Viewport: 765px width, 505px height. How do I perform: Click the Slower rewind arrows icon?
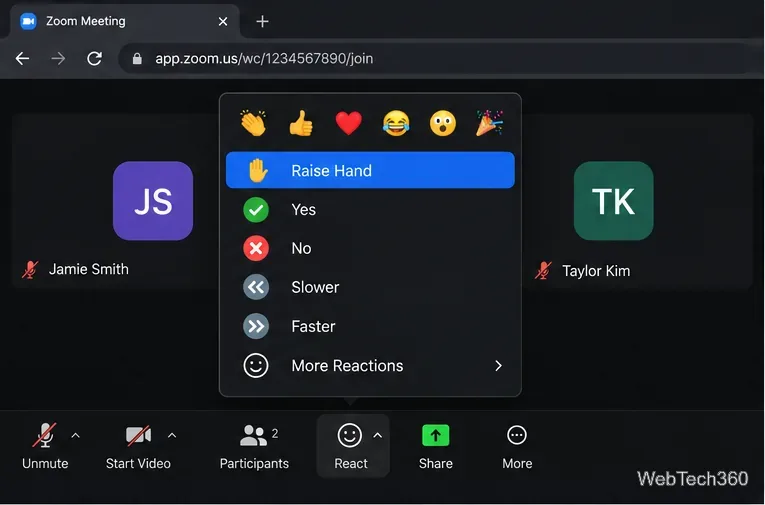[256, 287]
